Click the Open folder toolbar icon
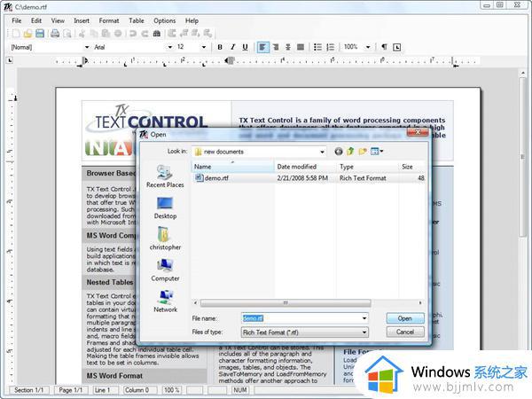 pos(27,34)
